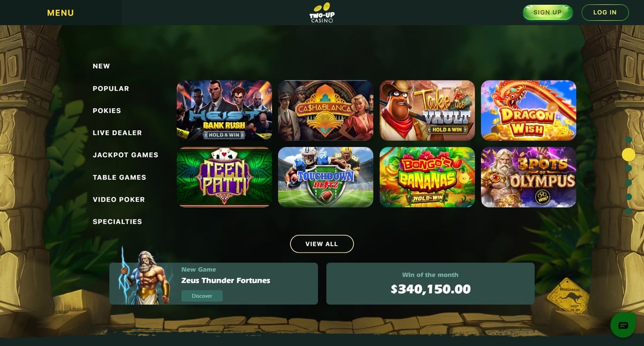The width and height of the screenshot is (644, 346).
Task: Expand the MENU in the header
Action: 61,13
